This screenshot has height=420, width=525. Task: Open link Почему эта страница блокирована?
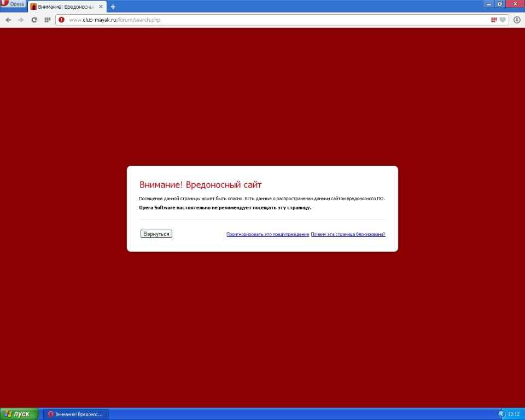(348, 234)
